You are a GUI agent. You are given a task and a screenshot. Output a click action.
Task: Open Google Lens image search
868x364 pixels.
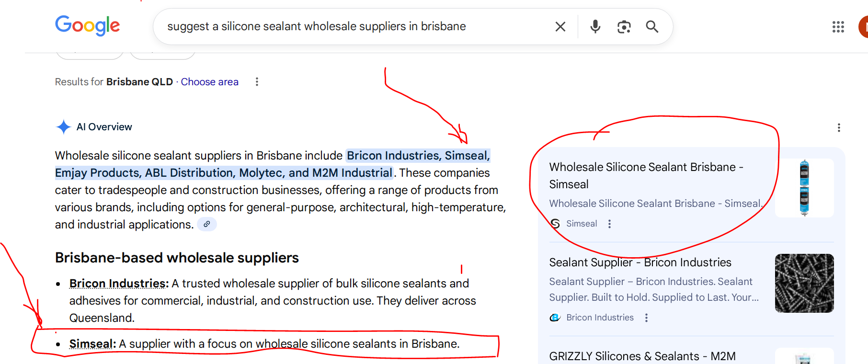(623, 27)
